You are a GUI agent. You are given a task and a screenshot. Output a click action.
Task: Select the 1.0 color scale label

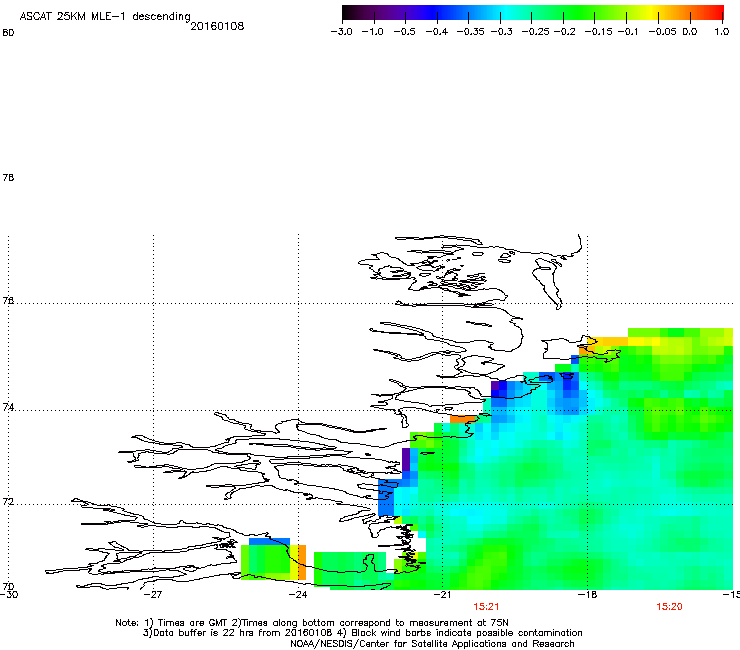[722, 32]
